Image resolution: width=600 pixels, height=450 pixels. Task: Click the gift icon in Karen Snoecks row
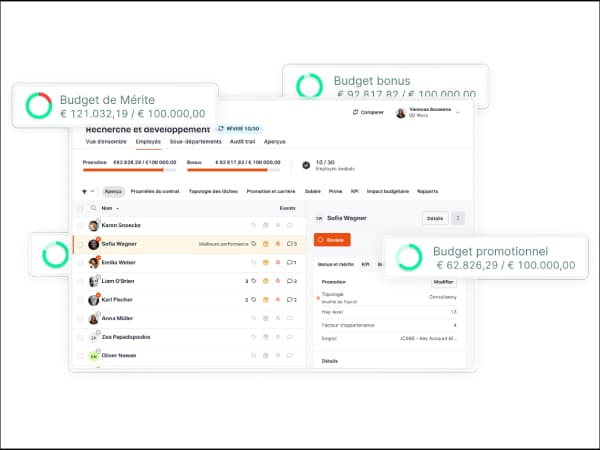(x=266, y=225)
